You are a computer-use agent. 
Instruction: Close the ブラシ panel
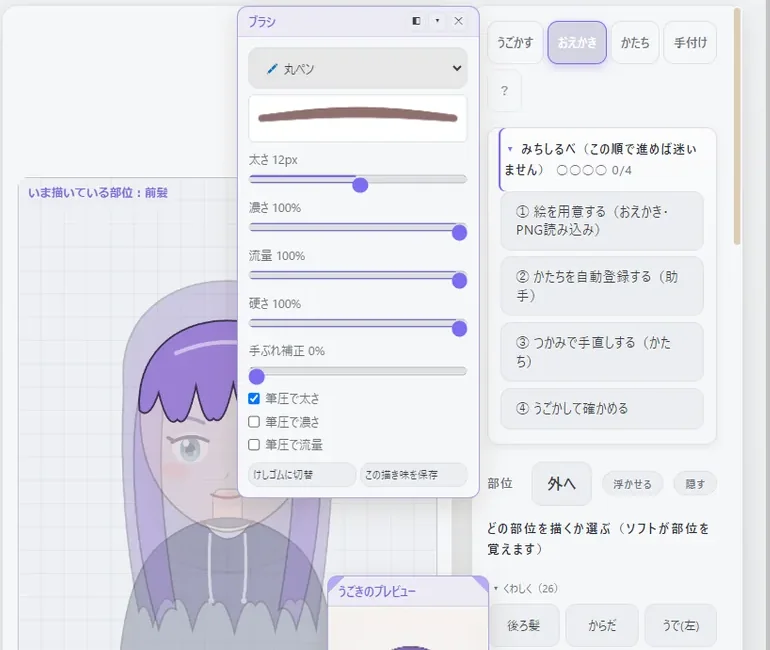click(458, 21)
